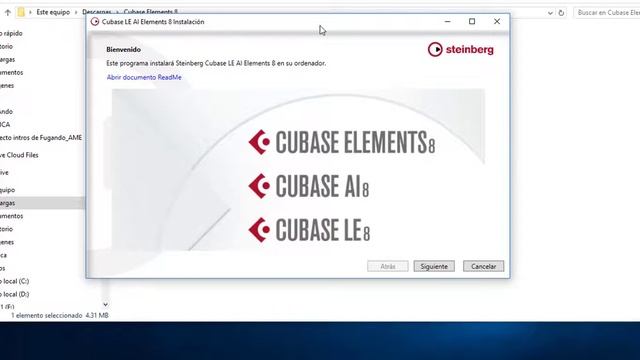This screenshot has height=360, width=640.
Task: Click the installer title bar Cubase icon
Action: point(95,22)
